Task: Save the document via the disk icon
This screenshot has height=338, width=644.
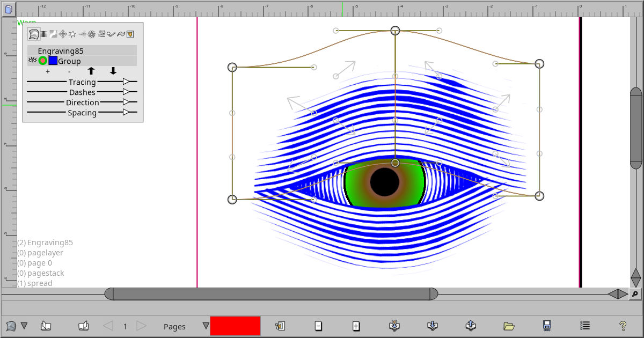Action: point(546,325)
